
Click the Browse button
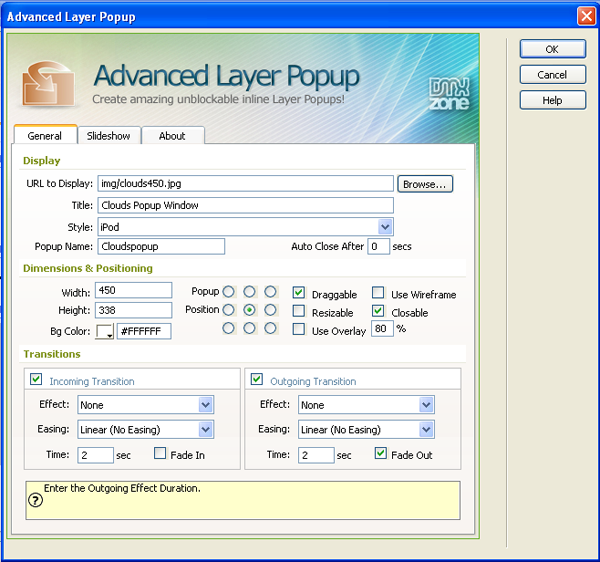(425, 184)
